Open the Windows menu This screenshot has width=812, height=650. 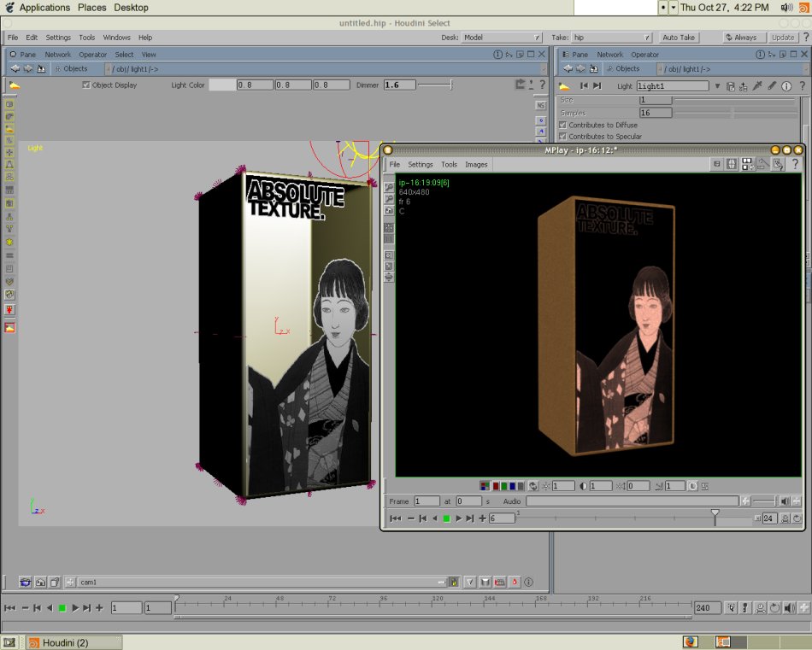116,38
